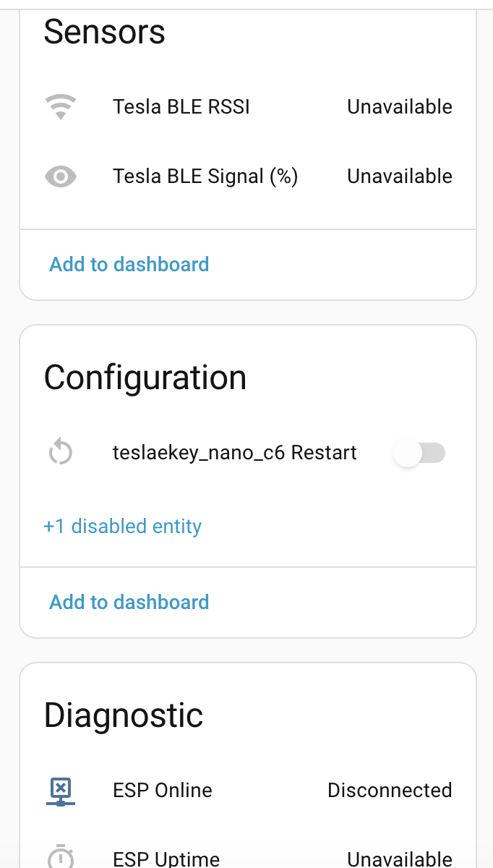Viewport: 493px width, 868px height.
Task: Open the Tesla BLE RSSI entity
Action: (181, 107)
